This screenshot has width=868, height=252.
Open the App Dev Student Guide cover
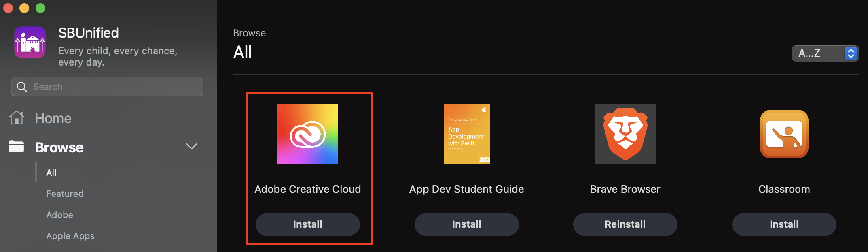pyautogui.click(x=467, y=134)
